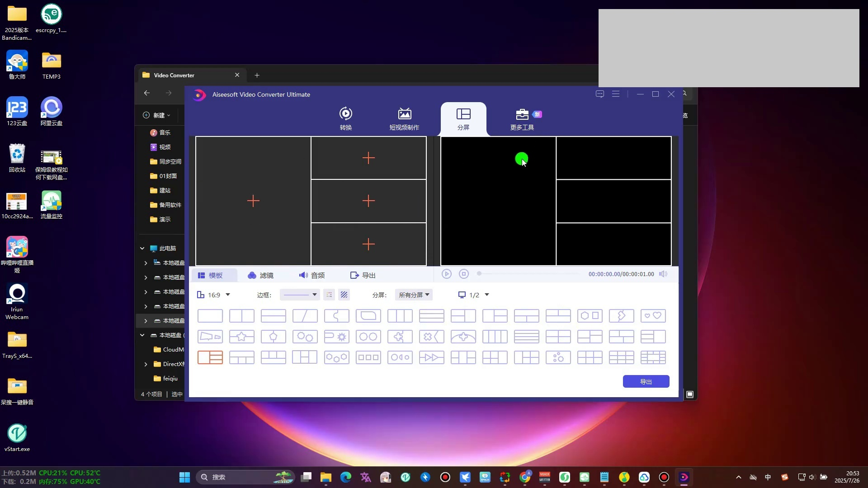This screenshot has width=868, height=488.
Task: Open the 边框 border line style dropdown
Action: pyautogui.click(x=300, y=295)
